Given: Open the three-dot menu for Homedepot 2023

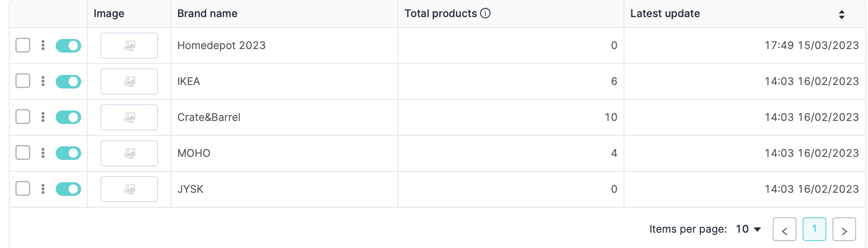Looking at the screenshot, I should 43,45.
